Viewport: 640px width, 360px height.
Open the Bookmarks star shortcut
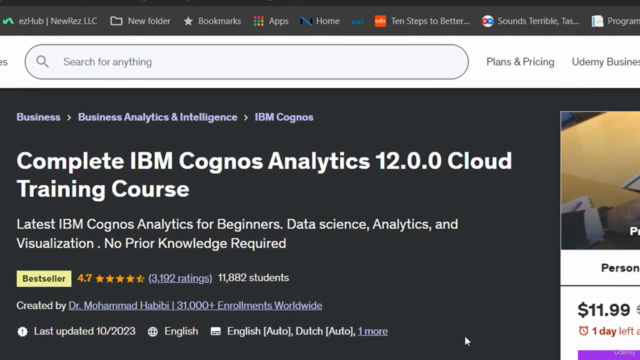click(212, 21)
